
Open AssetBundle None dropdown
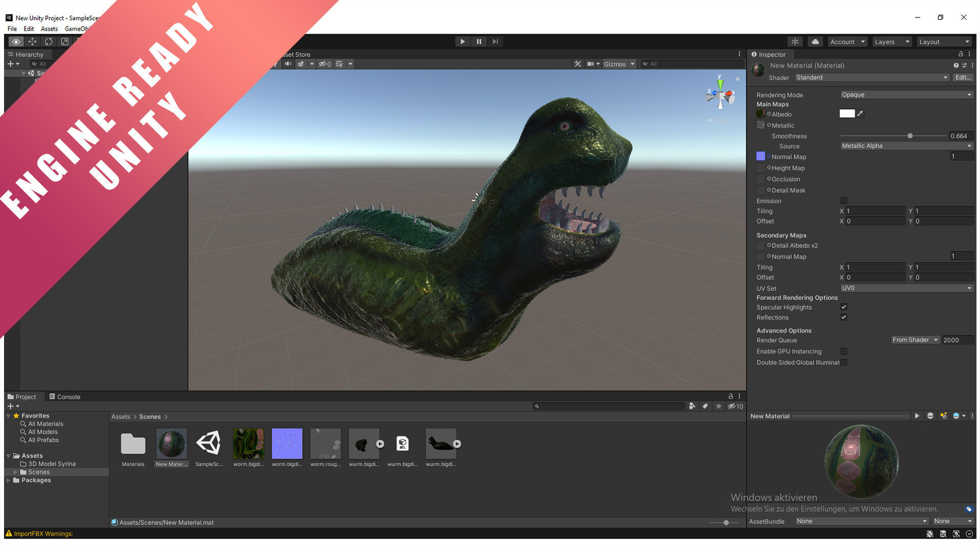tap(862, 521)
